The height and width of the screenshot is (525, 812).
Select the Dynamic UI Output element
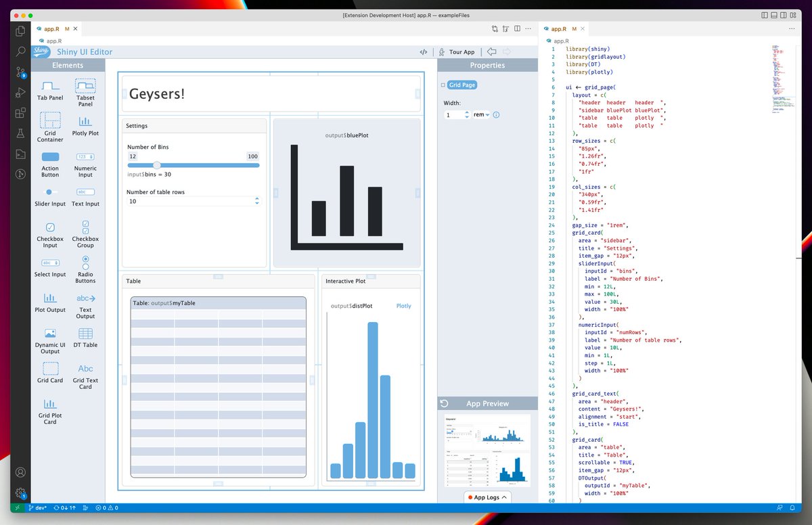click(50, 340)
